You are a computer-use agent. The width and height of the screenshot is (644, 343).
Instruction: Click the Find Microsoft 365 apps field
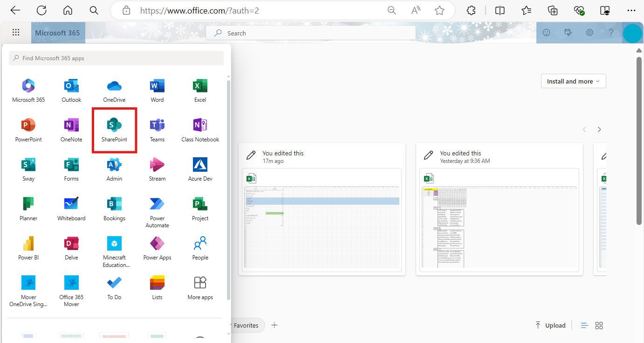116,58
